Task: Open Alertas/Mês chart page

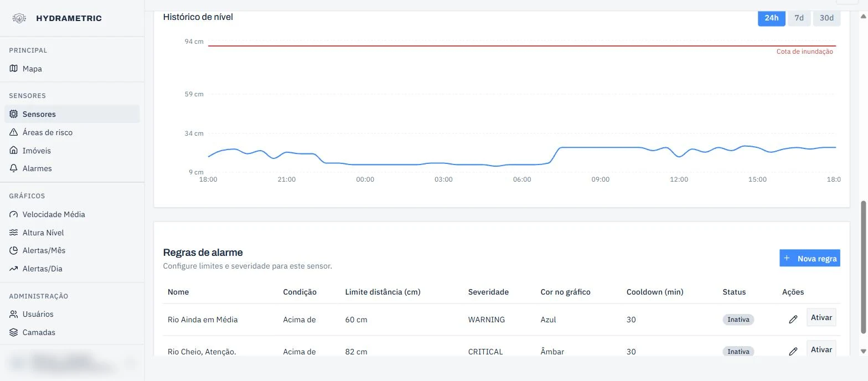Action: click(72, 250)
